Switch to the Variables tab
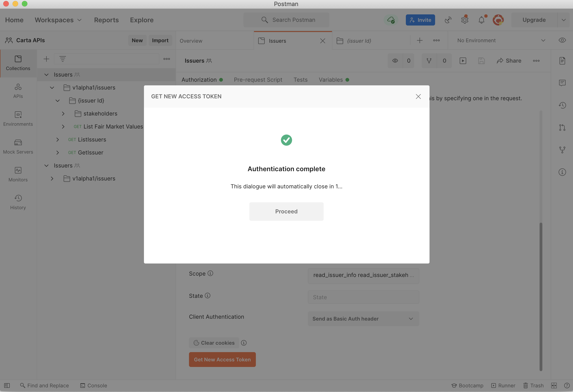The height and width of the screenshot is (392, 573). [334, 80]
